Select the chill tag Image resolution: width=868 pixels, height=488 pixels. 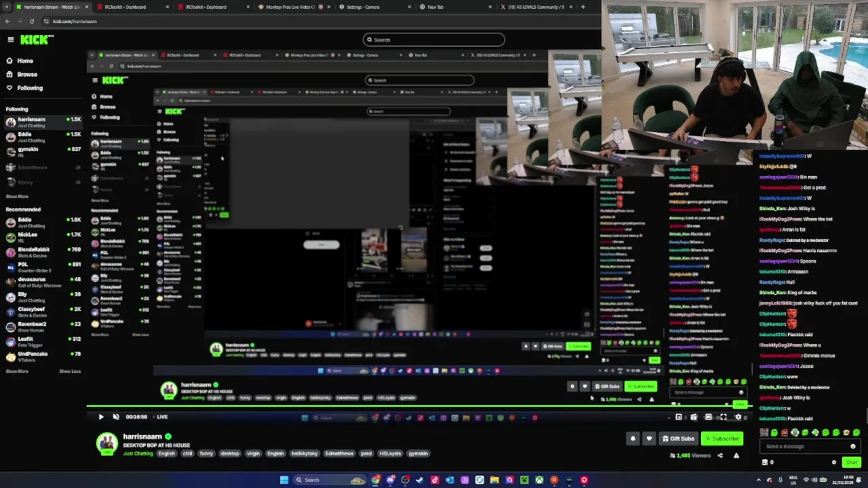point(187,453)
